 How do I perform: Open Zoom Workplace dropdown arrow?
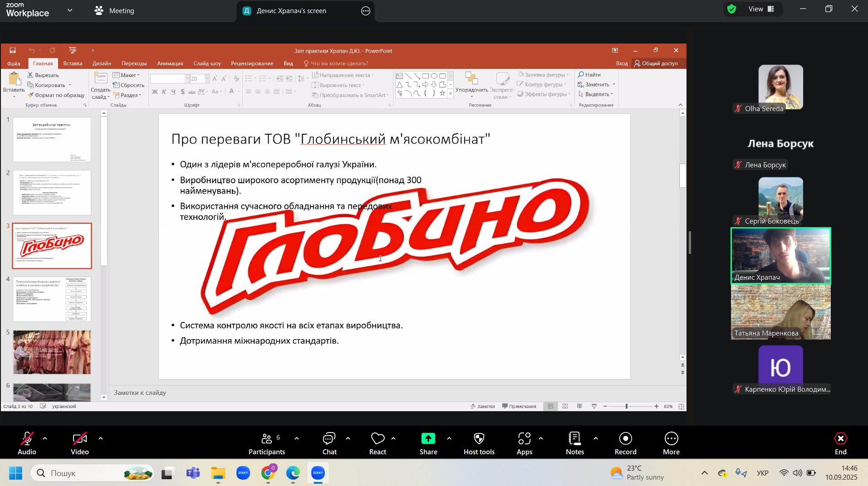(70, 10)
